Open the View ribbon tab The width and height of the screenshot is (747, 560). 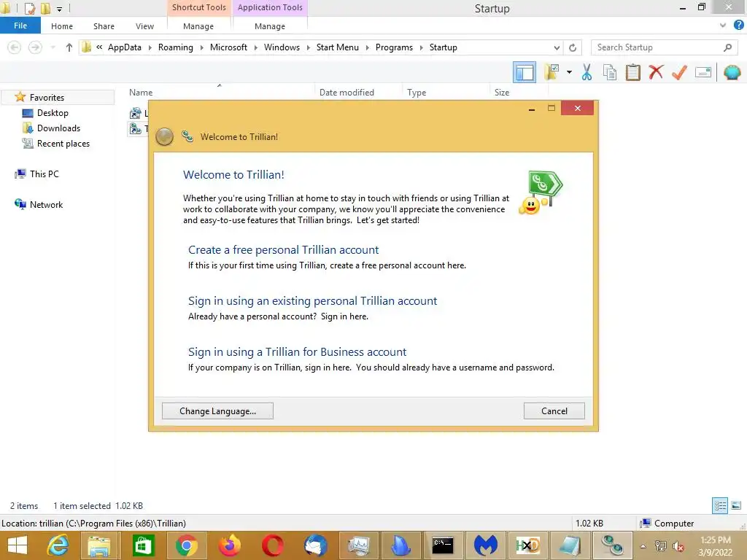click(x=145, y=26)
